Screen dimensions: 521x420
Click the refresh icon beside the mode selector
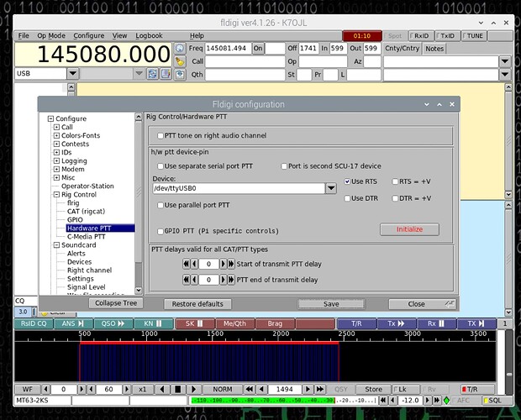pos(152,74)
